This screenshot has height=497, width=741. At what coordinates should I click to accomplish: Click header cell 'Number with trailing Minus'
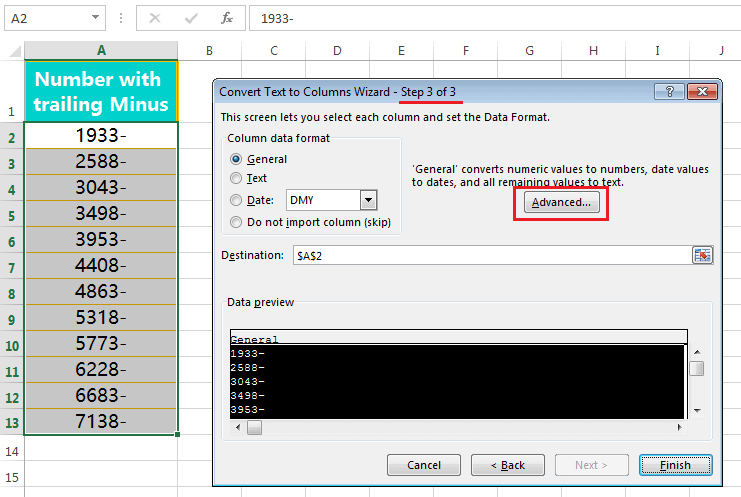tap(101, 92)
